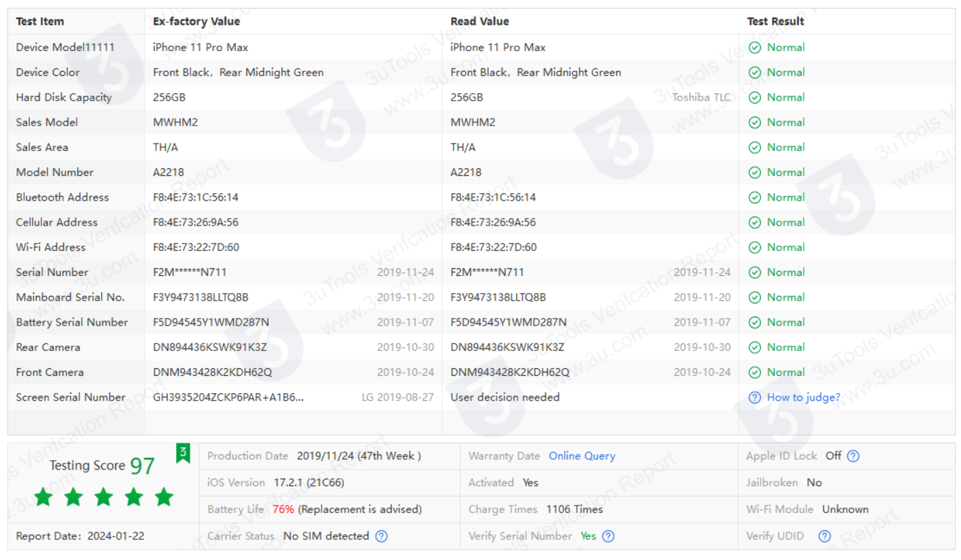961x560 pixels.
Task: Click ex-factory Device Color Front Black, Rear Midnight Green
Action: 238,72
